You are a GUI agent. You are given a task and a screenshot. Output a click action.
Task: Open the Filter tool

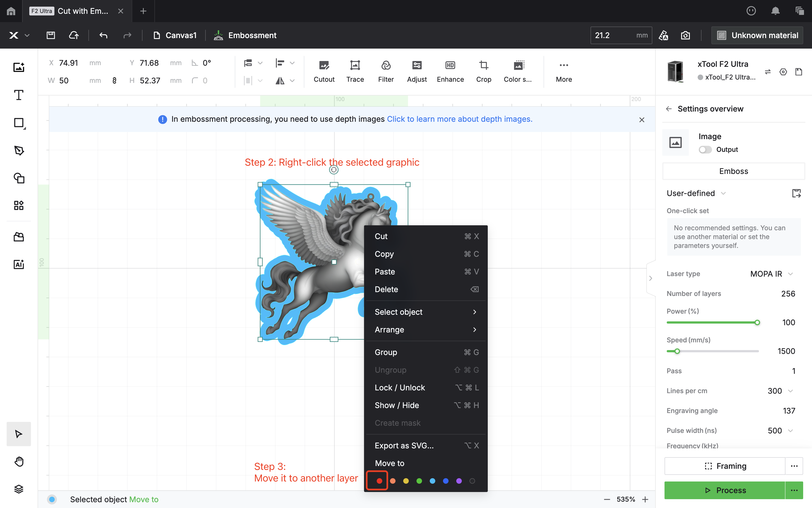click(386, 72)
